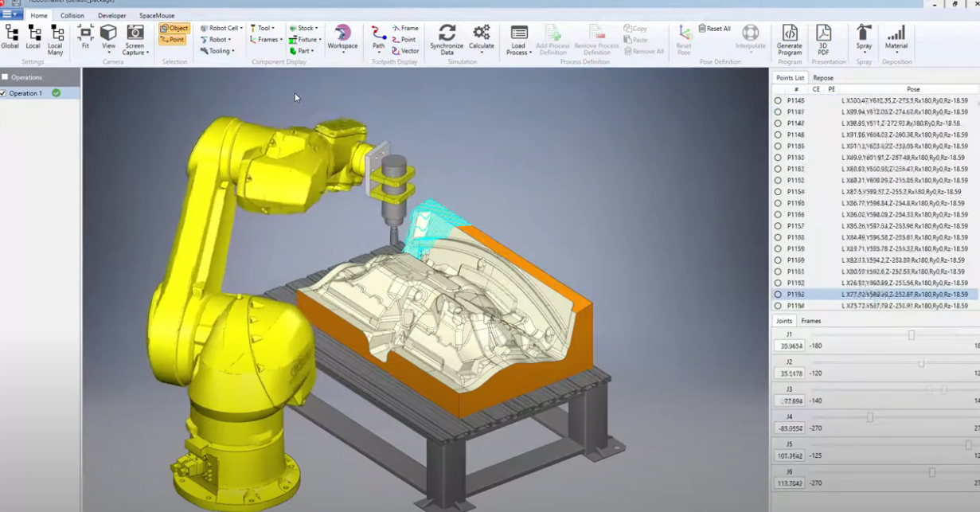Screen dimensions: 980x512
Task: Uncheck the Operation 1 checkbox
Action: point(4,93)
